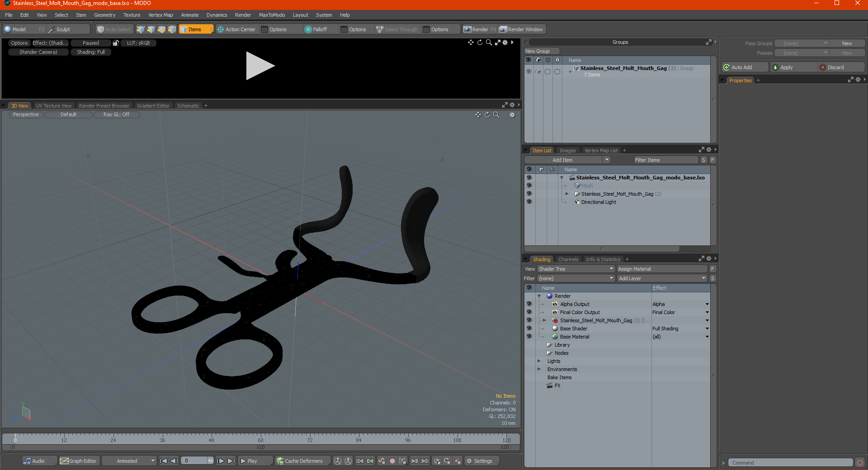Toggle visibility of Base Shader

(529, 329)
